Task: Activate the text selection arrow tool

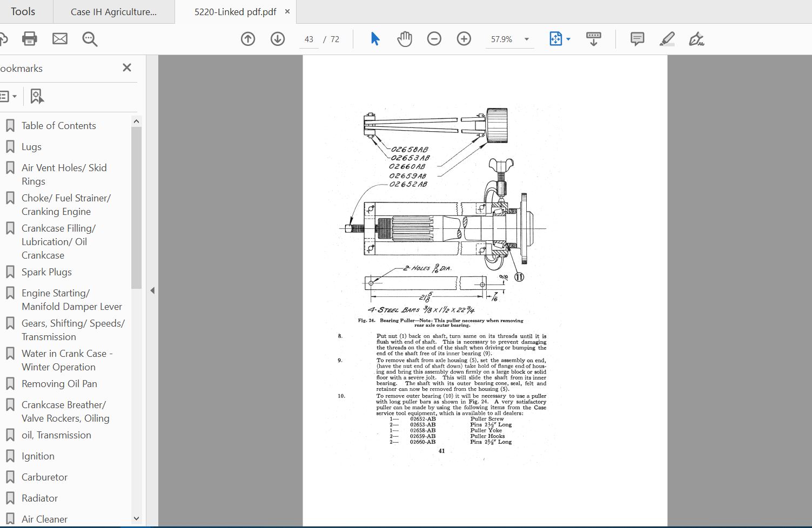Action: point(374,38)
